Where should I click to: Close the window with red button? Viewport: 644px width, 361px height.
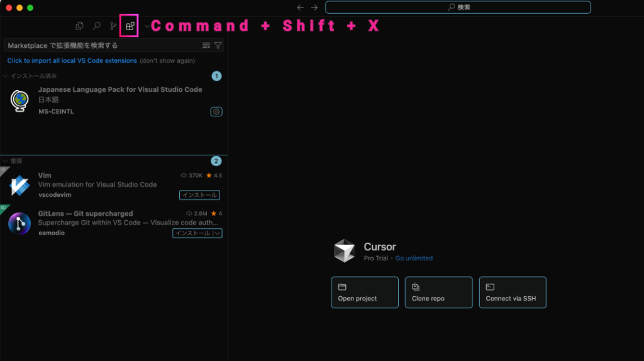point(9,8)
